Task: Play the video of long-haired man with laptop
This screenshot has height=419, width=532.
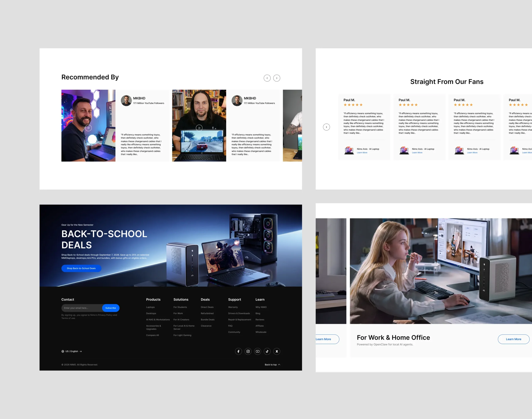Action: coord(199,128)
